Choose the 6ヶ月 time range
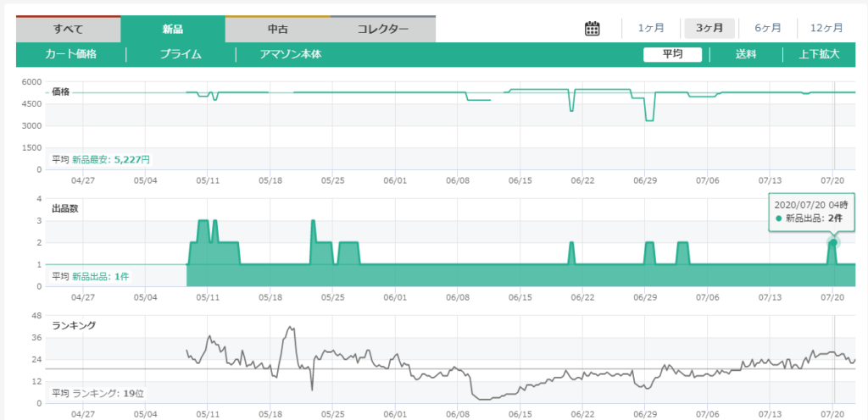Screen dimensions: 868x420 coord(768,28)
